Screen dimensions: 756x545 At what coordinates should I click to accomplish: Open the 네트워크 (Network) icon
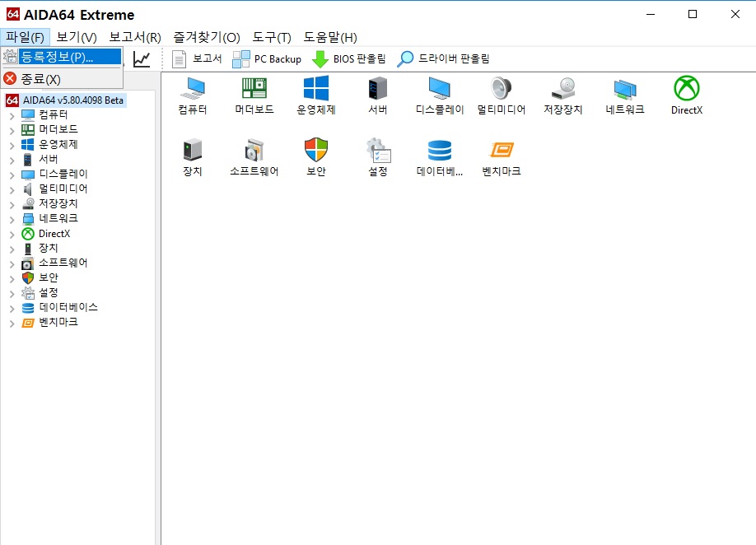pos(624,93)
